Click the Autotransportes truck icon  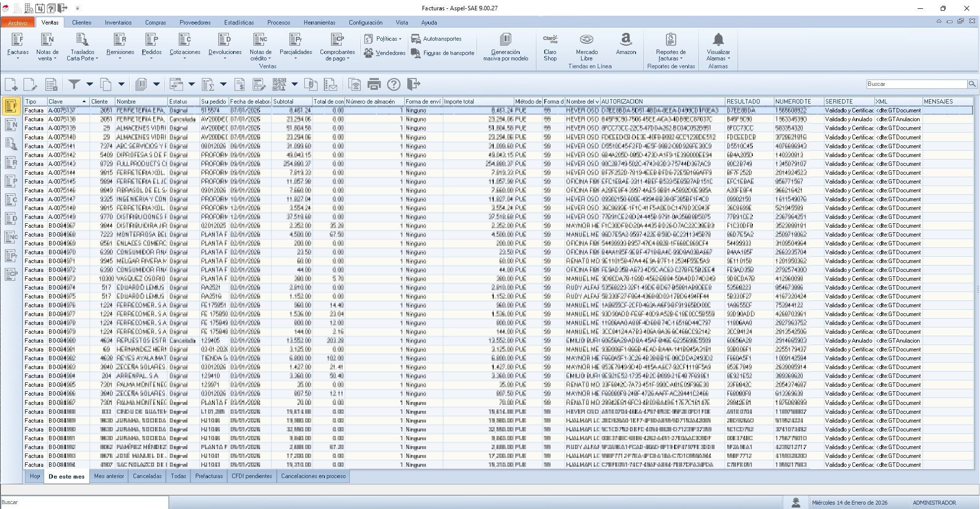pos(416,39)
